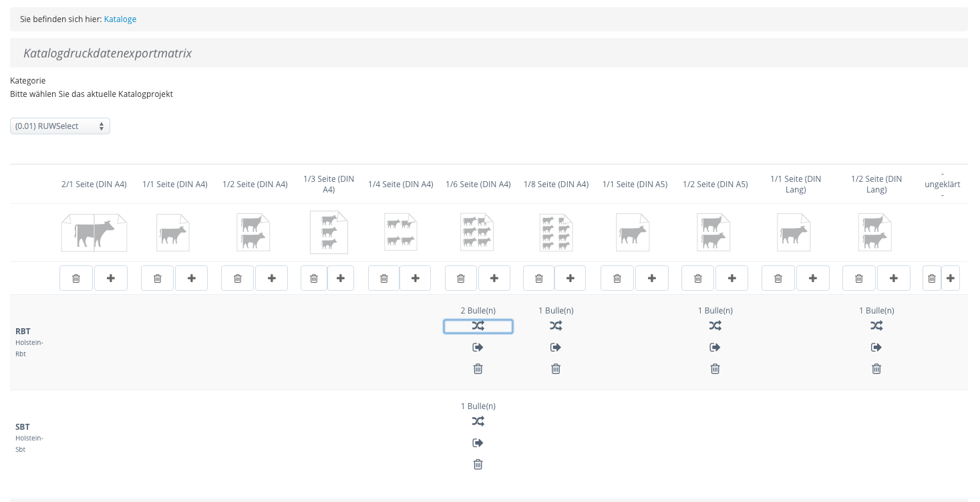Click export arrow for RBT 1/2 Seite DIN Lang
Image resolution: width=980 pixels, height=502 pixels.
click(876, 348)
